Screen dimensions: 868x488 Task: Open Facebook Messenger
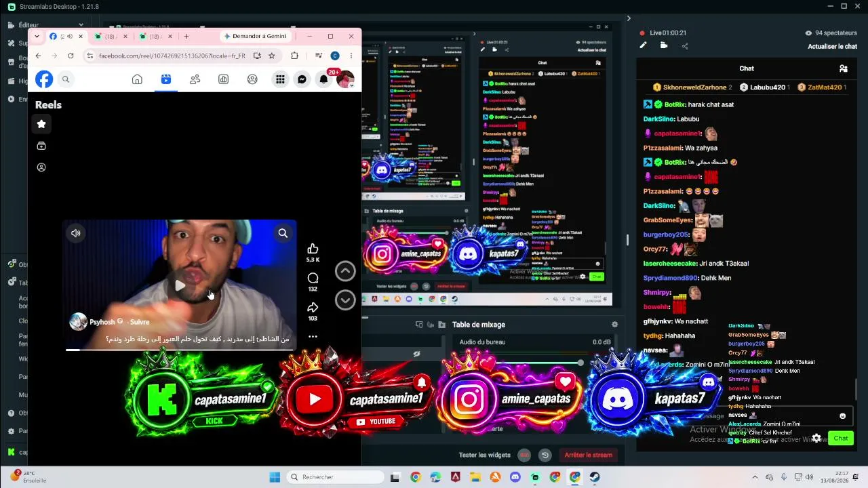point(302,79)
